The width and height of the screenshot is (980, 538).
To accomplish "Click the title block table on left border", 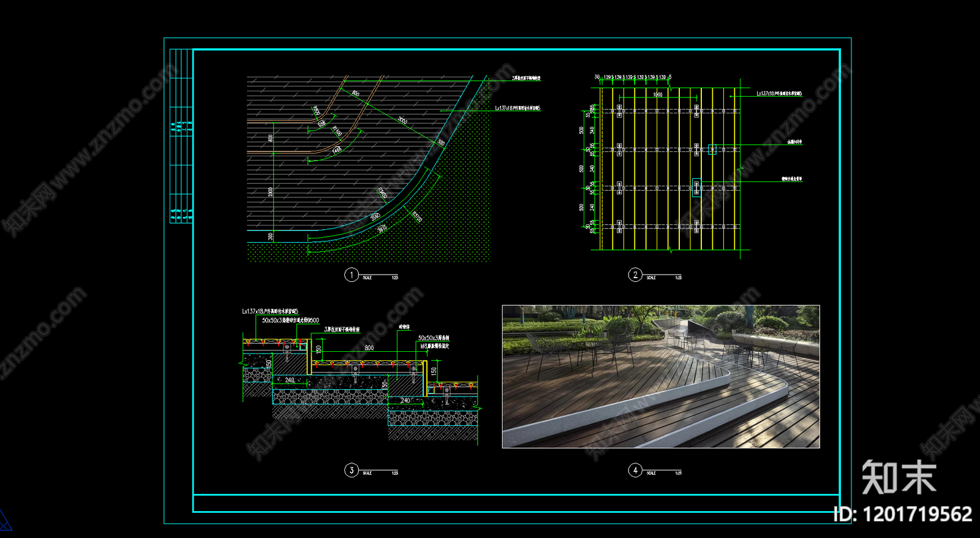I will tap(181, 136).
